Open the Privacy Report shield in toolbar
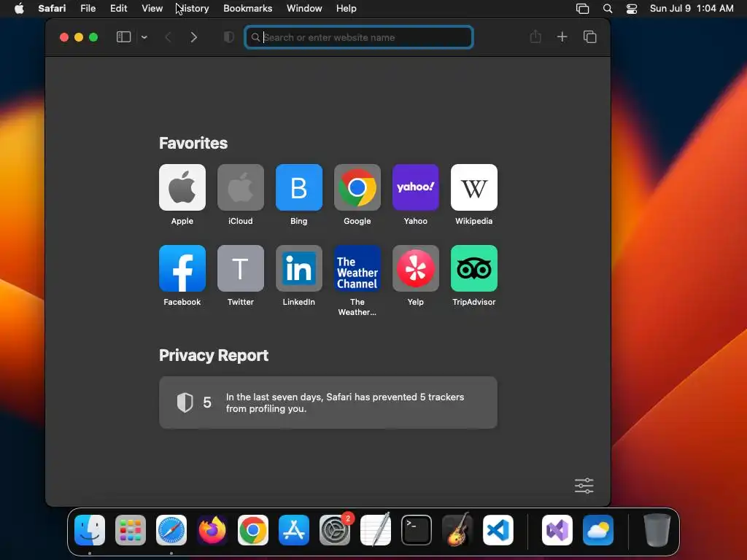The width and height of the screenshot is (747, 560). pyautogui.click(x=228, y=37)
